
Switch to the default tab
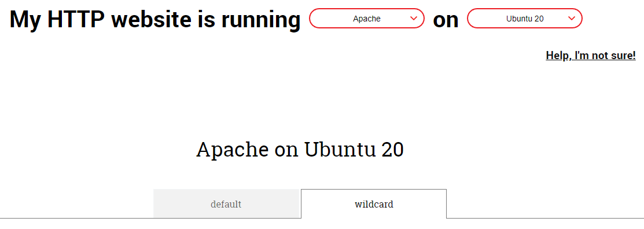click(226, 204)
